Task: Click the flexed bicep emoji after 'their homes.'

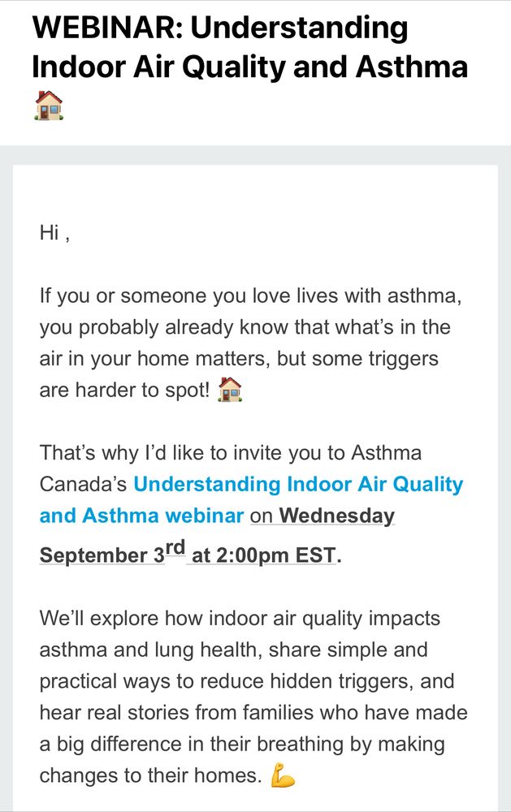Action: point(283,775)
